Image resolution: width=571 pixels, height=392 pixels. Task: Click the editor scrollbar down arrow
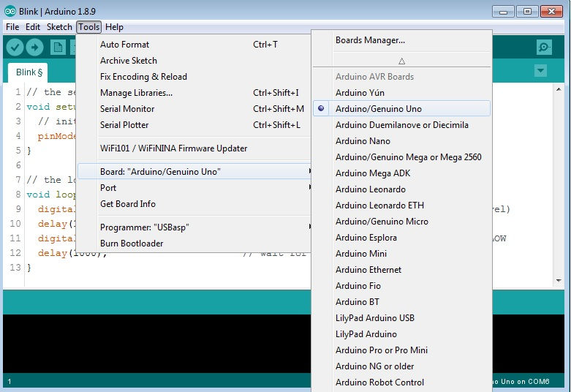(559, 280)
